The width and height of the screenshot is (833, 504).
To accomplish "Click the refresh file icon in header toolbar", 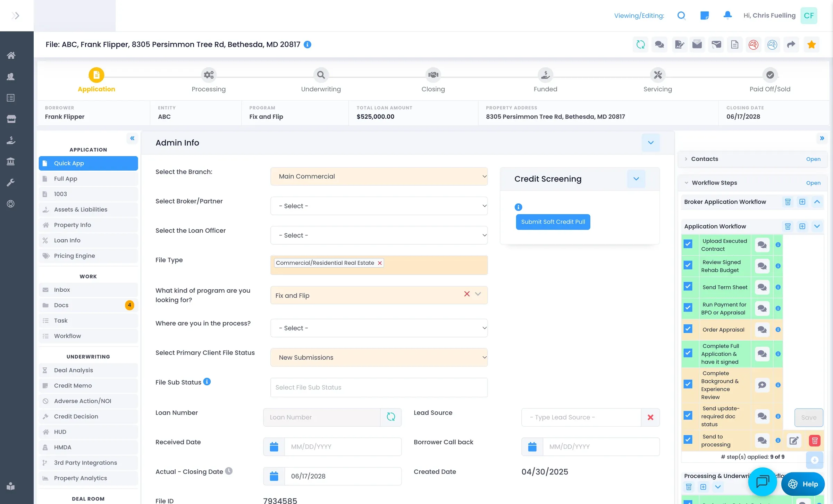I will pos(640,44).
